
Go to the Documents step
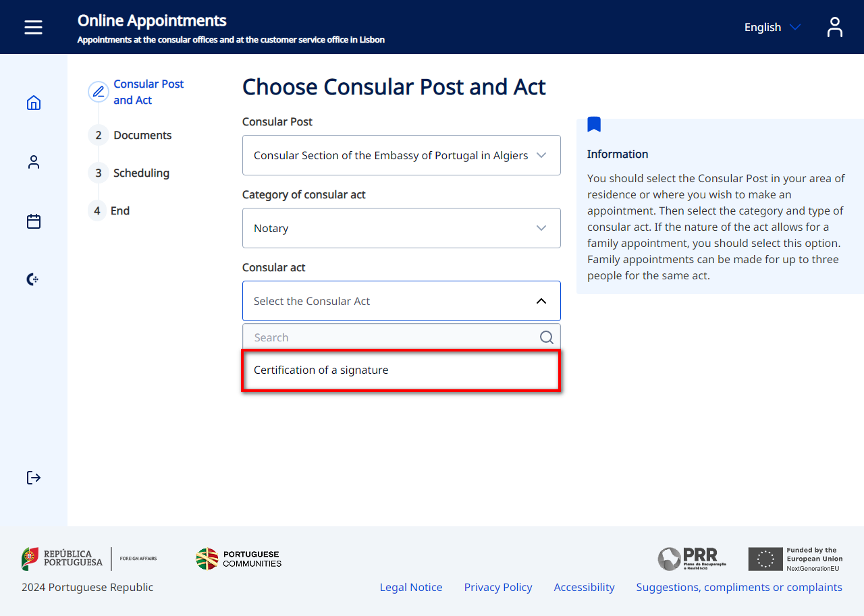(x=142, y=135)
